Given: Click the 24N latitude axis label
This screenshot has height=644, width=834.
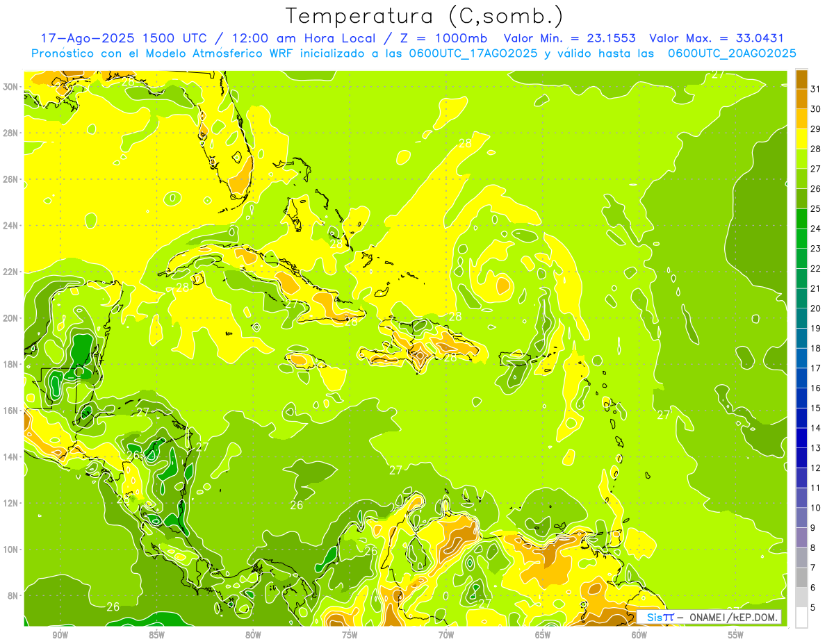Looking at the screenshot, I should coord(12,225).
